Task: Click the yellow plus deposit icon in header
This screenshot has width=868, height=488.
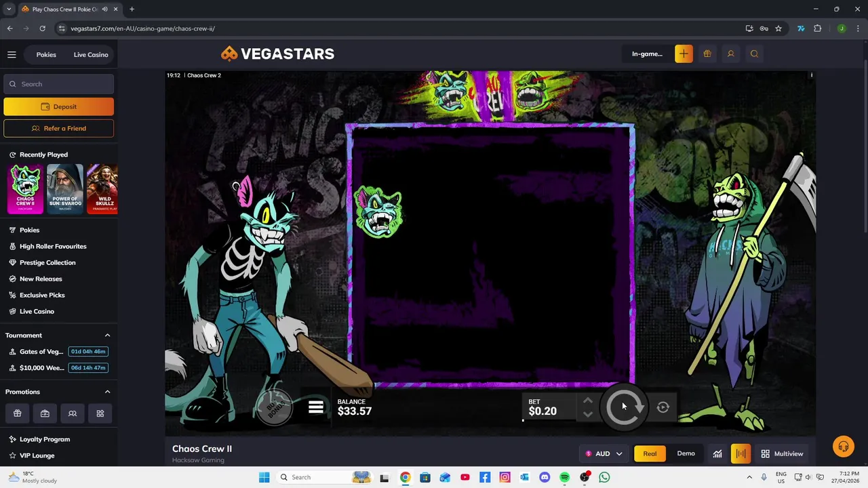Action: click(684, 54)
